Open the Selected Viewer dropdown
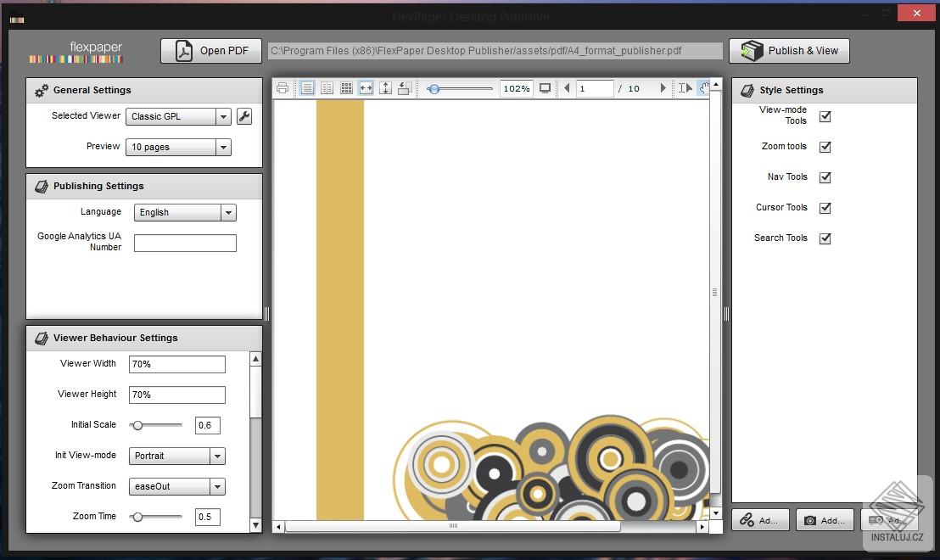The image size is (940, 560). [x=178, y=116]
